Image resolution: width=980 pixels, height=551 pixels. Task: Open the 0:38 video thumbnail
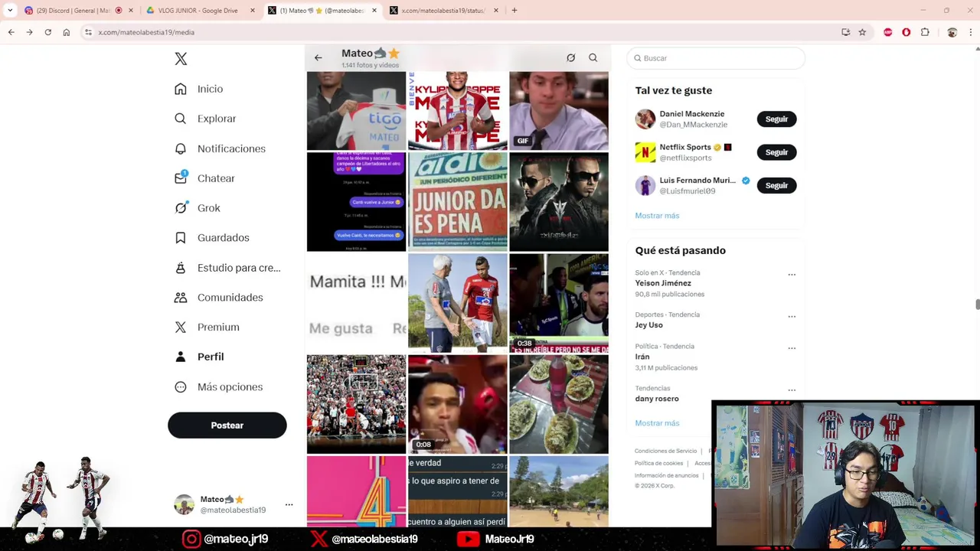pyautogui.click(x=559, y=303)
